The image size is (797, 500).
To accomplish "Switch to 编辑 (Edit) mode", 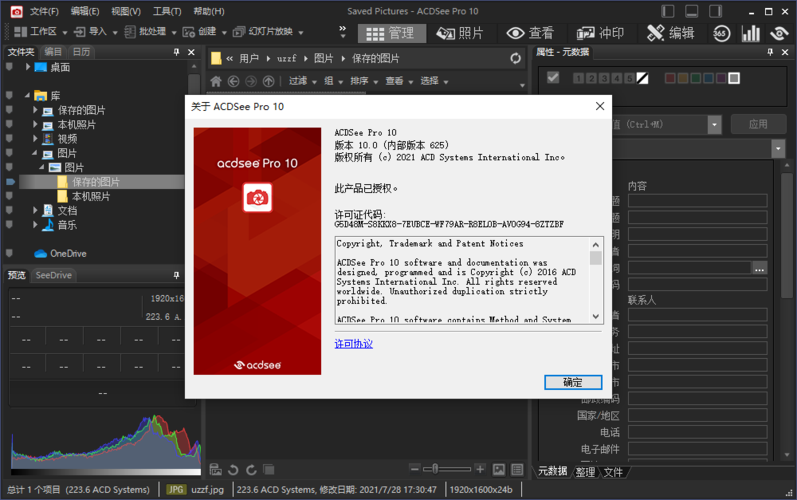I will (x=670, y=34).
